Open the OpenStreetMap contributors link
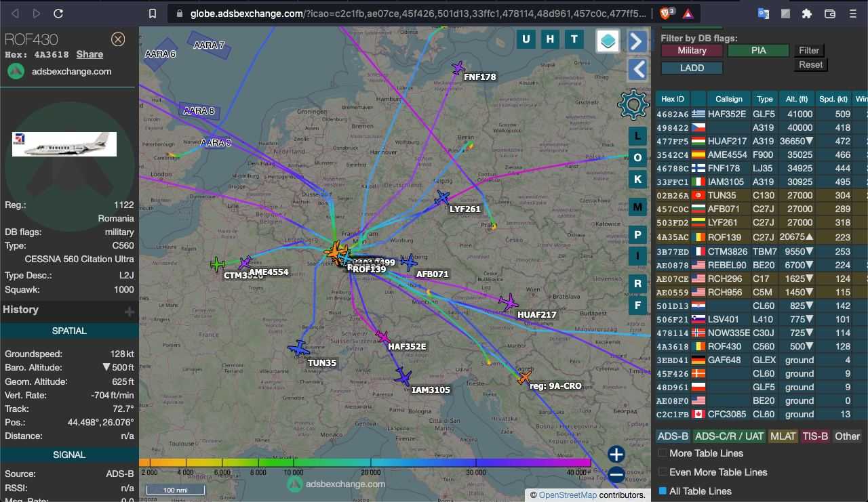Image resolution: width=868 pixels, height=502 pixels. 568,495
